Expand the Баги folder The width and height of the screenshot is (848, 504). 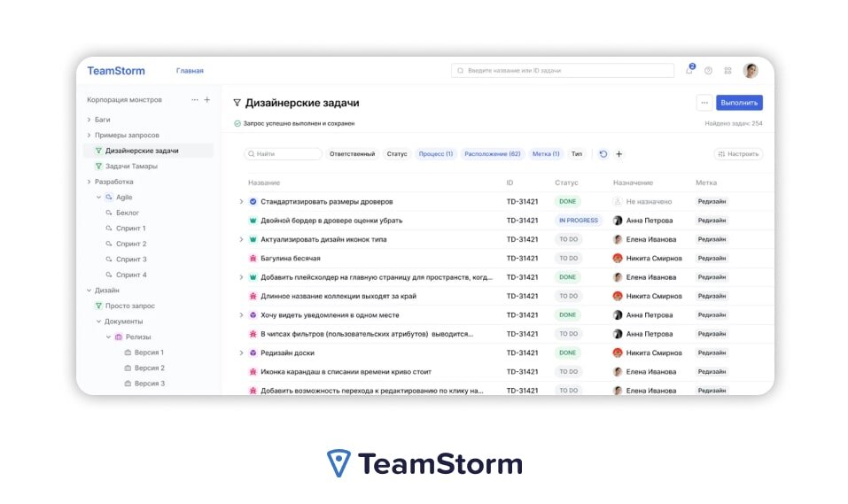coord(89,120)
